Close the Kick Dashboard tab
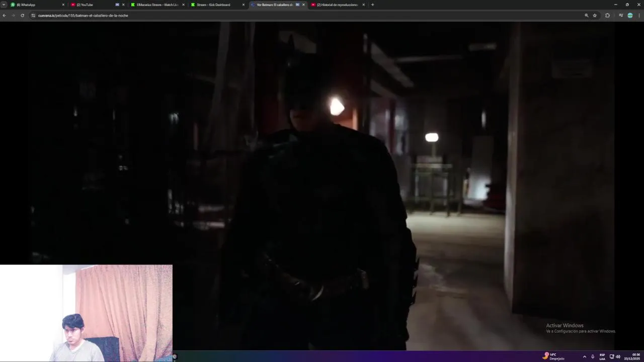This screenshot has height=362, width=644. [244, 5]
